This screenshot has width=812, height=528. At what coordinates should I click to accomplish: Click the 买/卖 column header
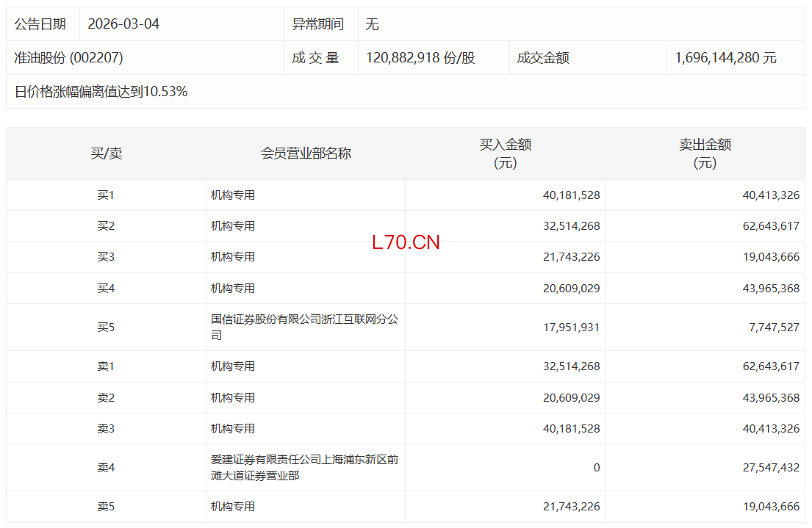[106, 153]
